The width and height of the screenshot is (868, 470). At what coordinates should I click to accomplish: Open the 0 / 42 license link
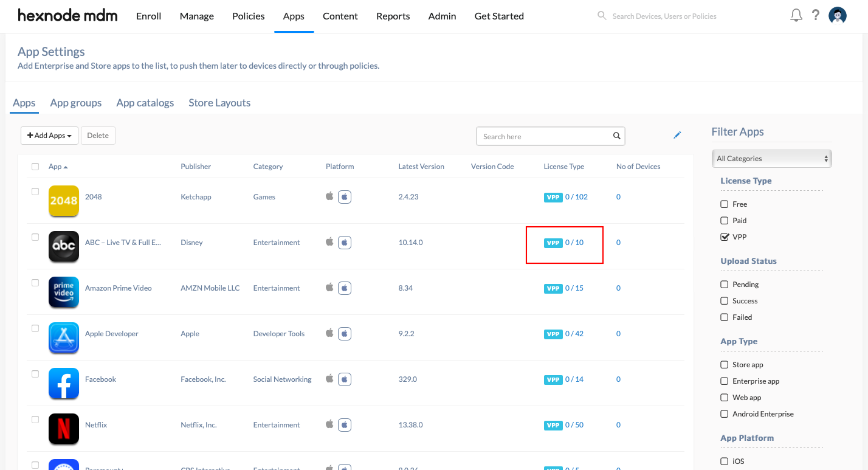(x=574, y=334)
